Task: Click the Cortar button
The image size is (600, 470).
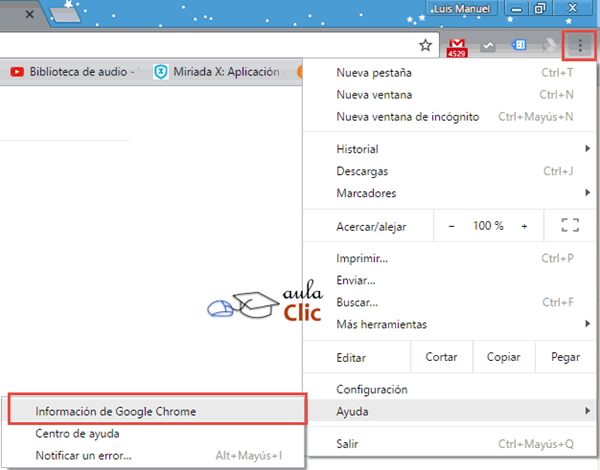Action: (441, 357)
